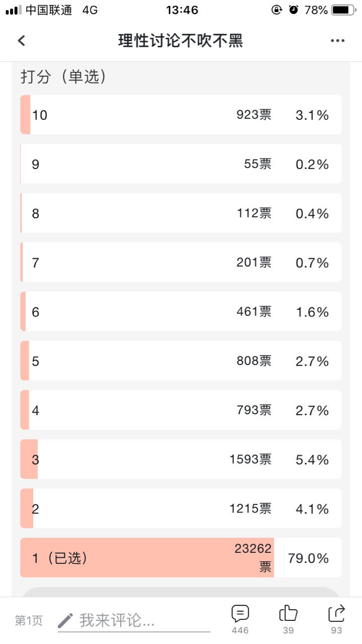Image resolution: width=362 pixels, height=644 pixels.
Task: Tap the pencil icon beside comment field
Action: tap(66, 620)
